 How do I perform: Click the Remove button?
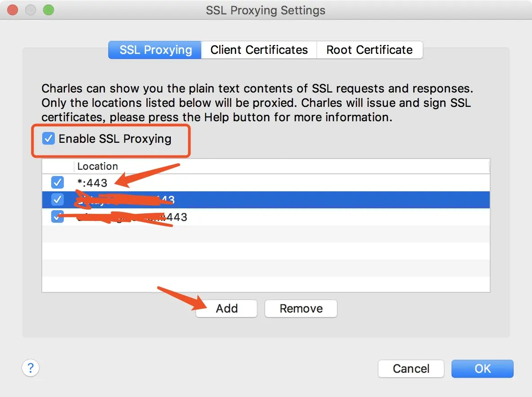point(301,309)
